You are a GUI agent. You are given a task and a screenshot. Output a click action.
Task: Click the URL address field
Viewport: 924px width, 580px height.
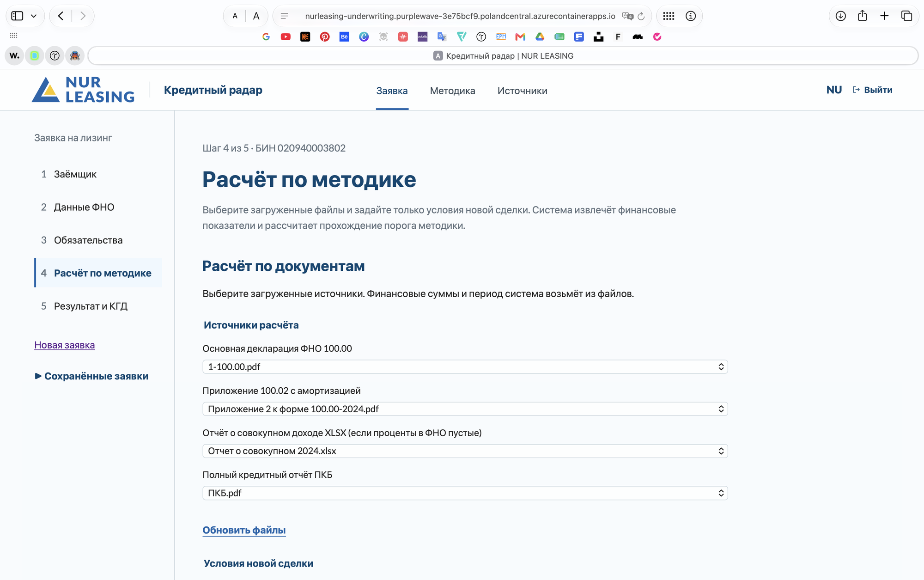click(460, 16)
